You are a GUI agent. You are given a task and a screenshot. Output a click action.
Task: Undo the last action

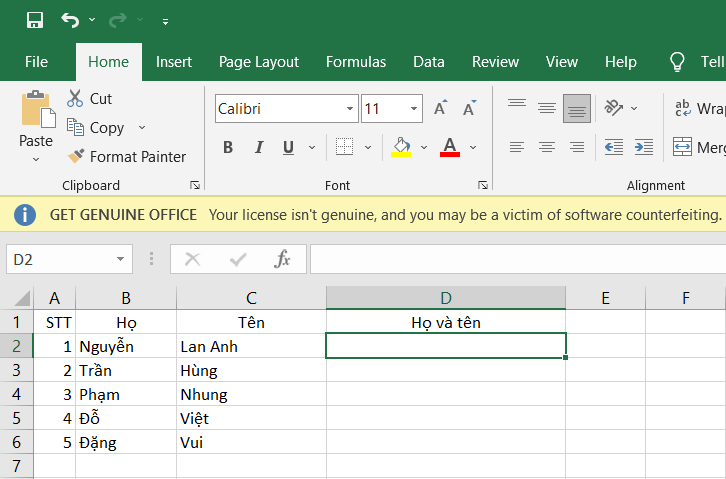(70, 20)
